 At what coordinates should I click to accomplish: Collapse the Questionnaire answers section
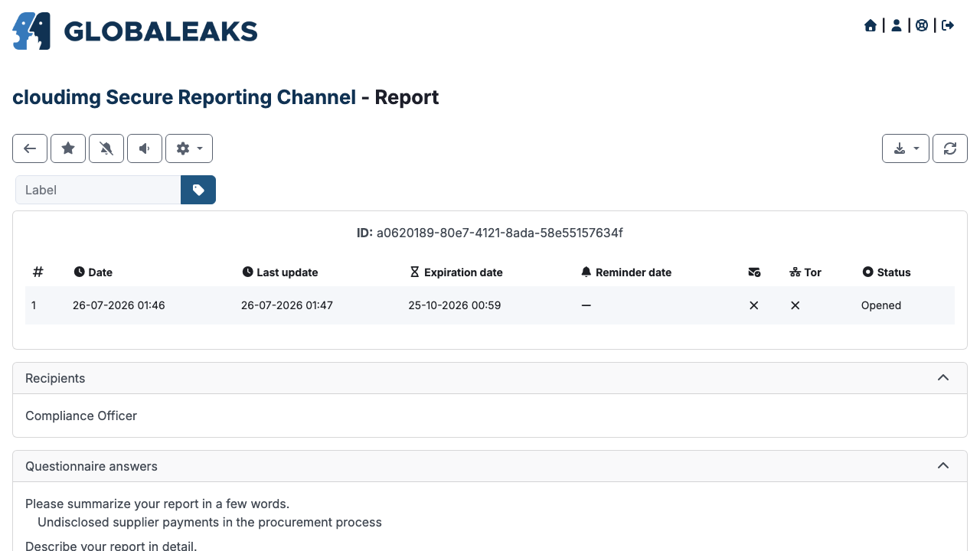click(943, 466)
